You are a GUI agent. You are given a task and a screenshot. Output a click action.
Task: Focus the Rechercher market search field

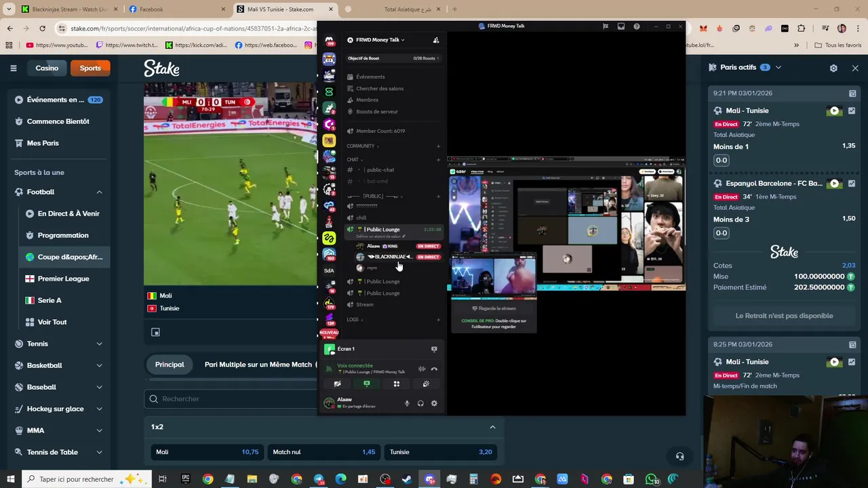click(231, 399)
